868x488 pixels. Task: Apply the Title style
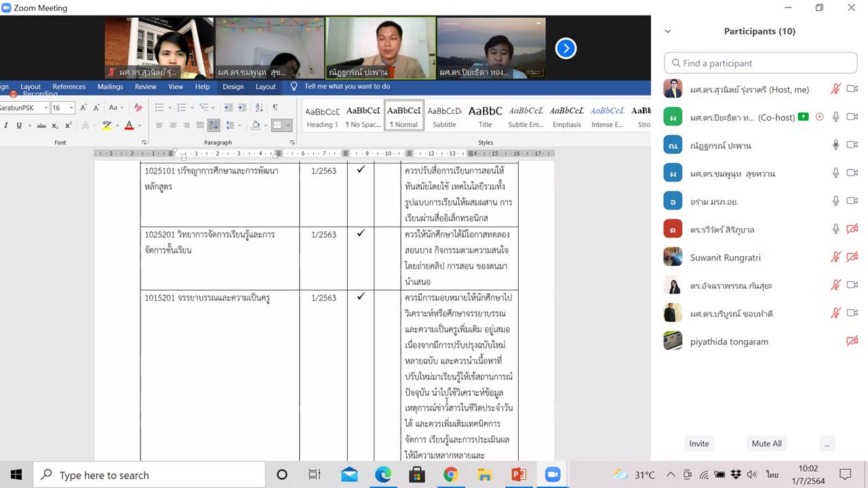click(x=485, y=117)
